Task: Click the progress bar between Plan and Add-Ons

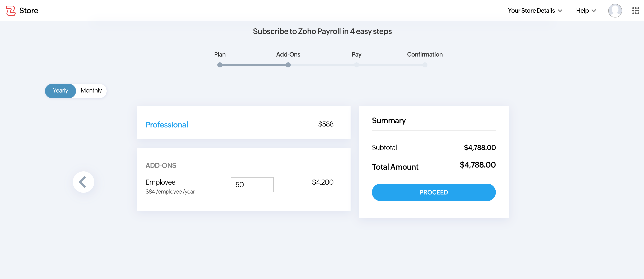Action: (254, 65)
